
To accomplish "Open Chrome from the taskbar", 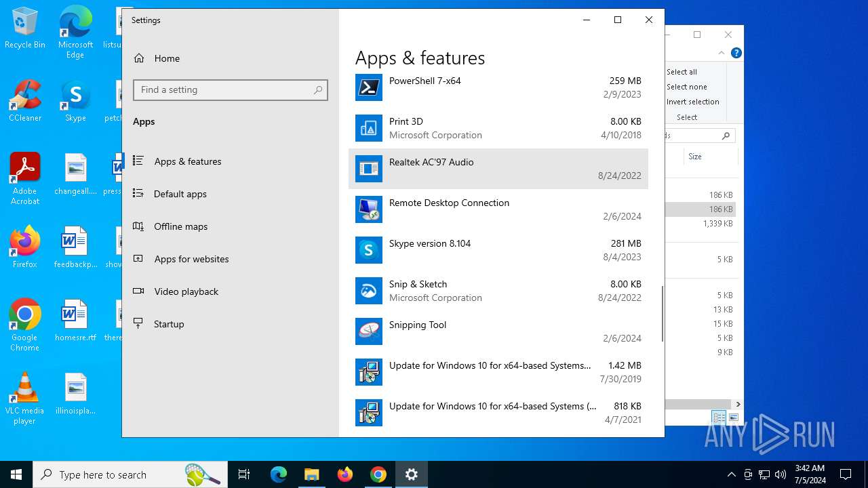I will tap(378, 474).
